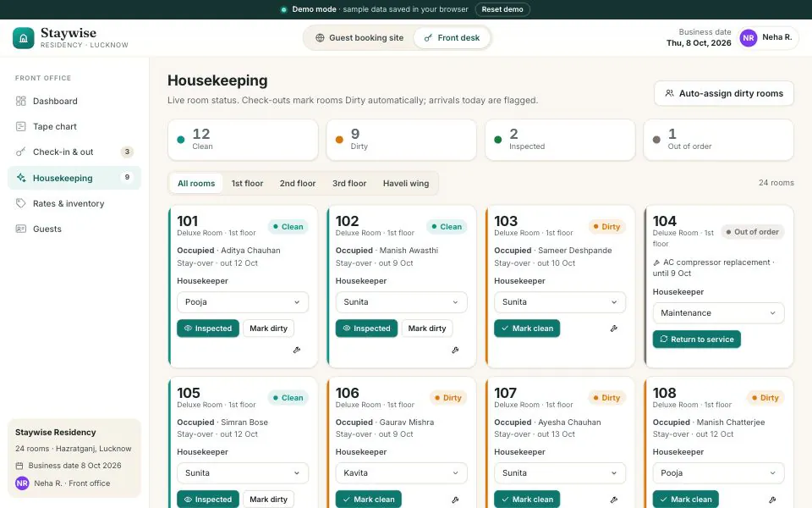Viewport: 812px width, 508px height.
Task: Click maintenance wrench icon on room 101
Action: 297,351
